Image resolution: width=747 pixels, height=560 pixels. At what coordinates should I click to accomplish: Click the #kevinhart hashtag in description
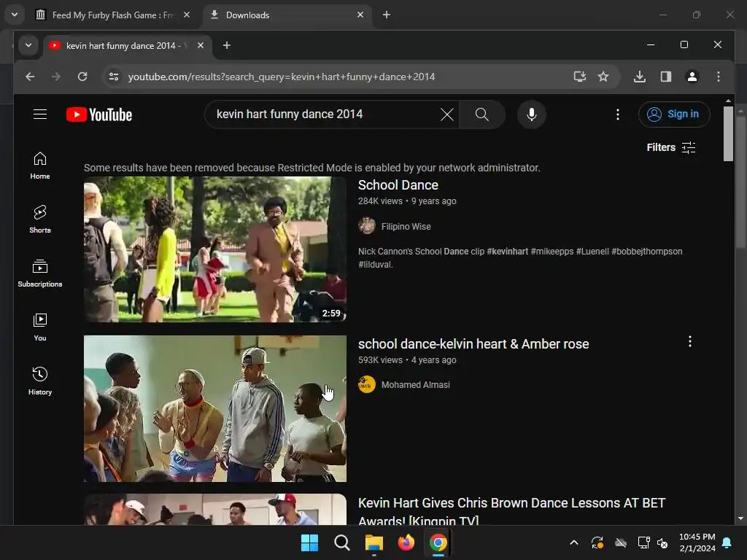point(508,252)
